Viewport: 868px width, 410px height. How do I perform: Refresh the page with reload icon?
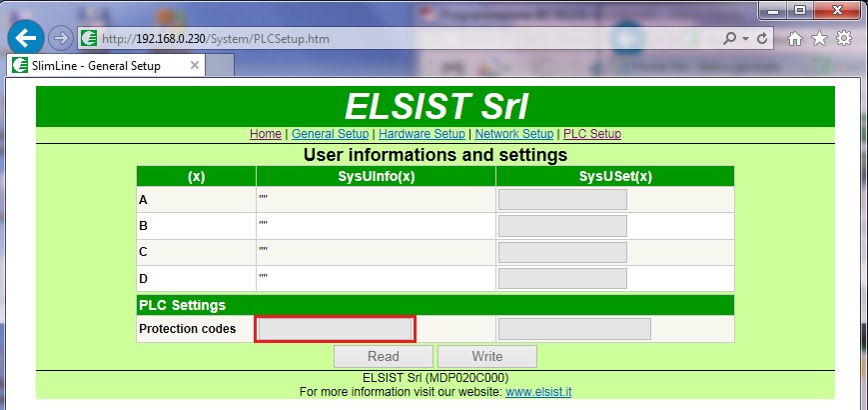coord(762,38)
